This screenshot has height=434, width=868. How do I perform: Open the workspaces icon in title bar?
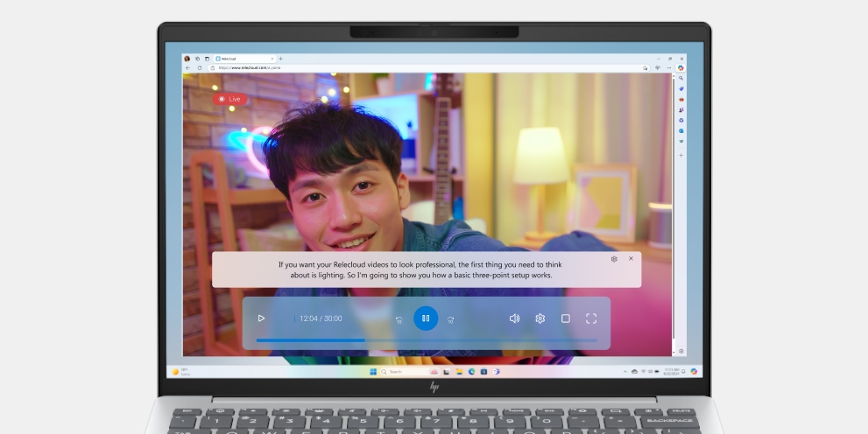(198, 59)
